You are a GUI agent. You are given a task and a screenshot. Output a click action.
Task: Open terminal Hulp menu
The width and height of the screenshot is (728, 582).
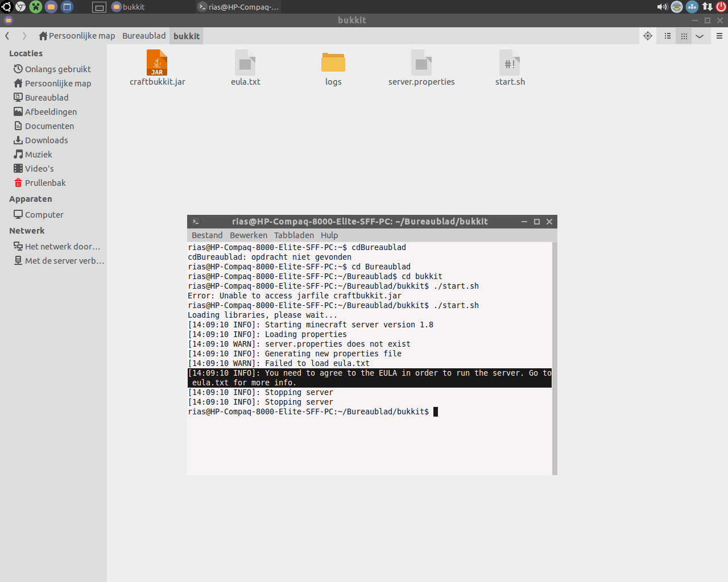[329, 235]
